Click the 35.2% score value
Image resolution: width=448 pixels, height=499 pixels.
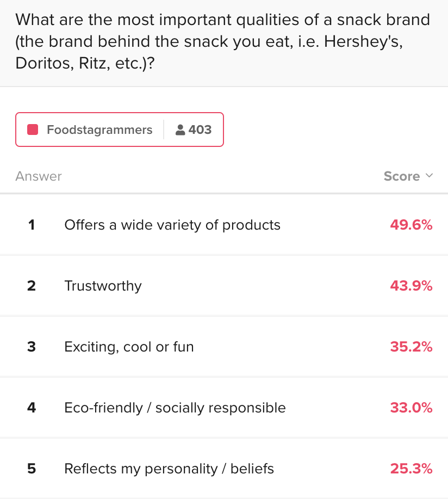click(x=412, y=347)
